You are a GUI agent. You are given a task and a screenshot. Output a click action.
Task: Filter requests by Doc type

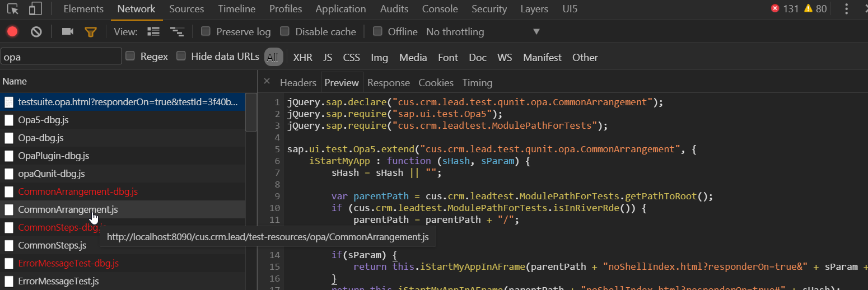click(x=478, y=57)
